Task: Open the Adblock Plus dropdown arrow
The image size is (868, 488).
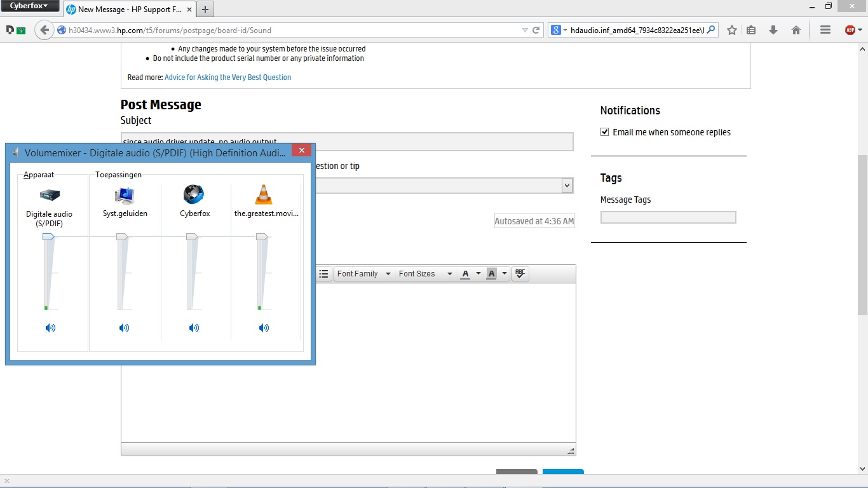Action: (x=860, y=30)
